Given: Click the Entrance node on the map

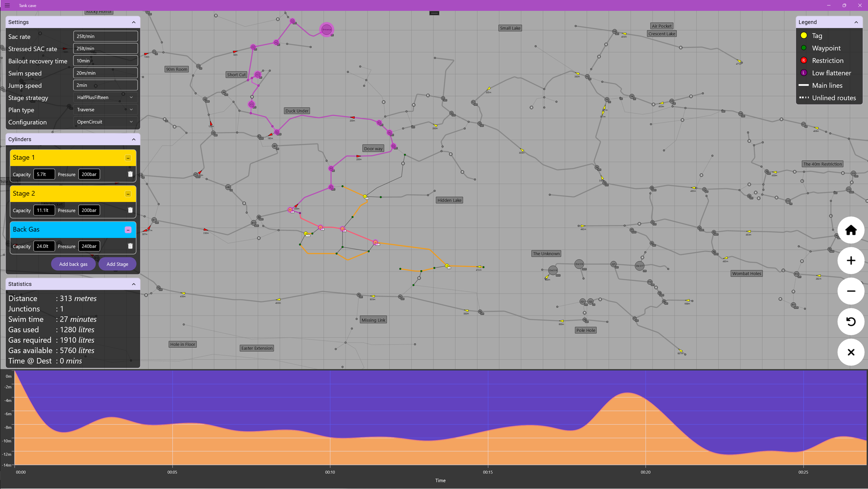Looking at the screenshot, I should point(326,30).
